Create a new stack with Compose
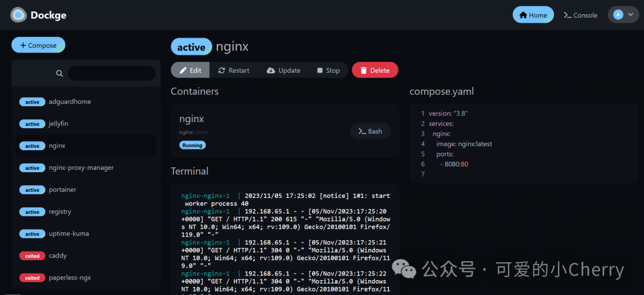Screen dimensions: 644x295 coord(38,45)
